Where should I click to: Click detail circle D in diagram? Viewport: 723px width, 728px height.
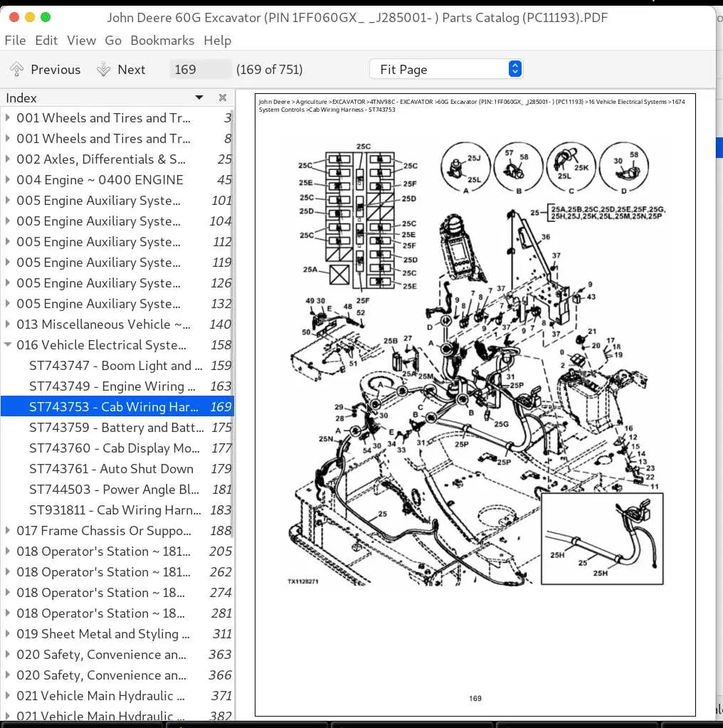click(624, 167)
